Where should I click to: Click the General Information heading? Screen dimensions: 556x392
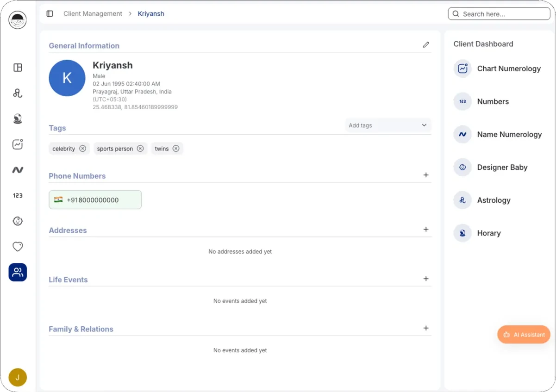(x=84, y=45)
